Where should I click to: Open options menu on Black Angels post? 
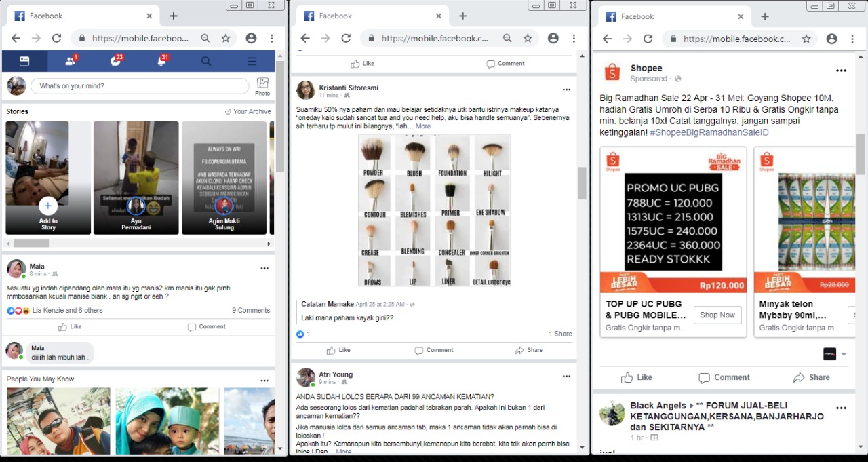click(x=841, y=408)
